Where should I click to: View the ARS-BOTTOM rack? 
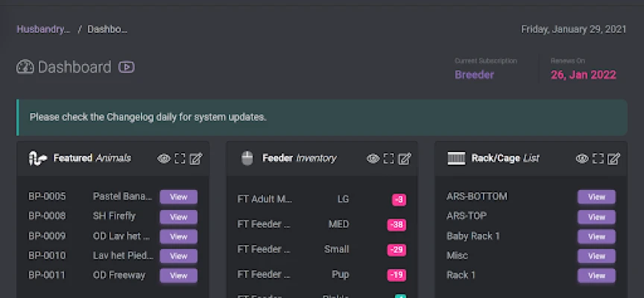tap(596, 197)
